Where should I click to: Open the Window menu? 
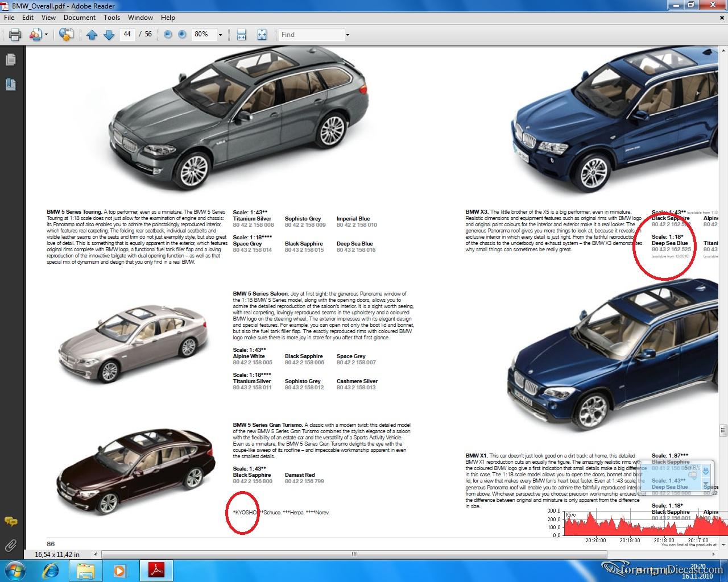pyautogui.click(x=140, y=18)
